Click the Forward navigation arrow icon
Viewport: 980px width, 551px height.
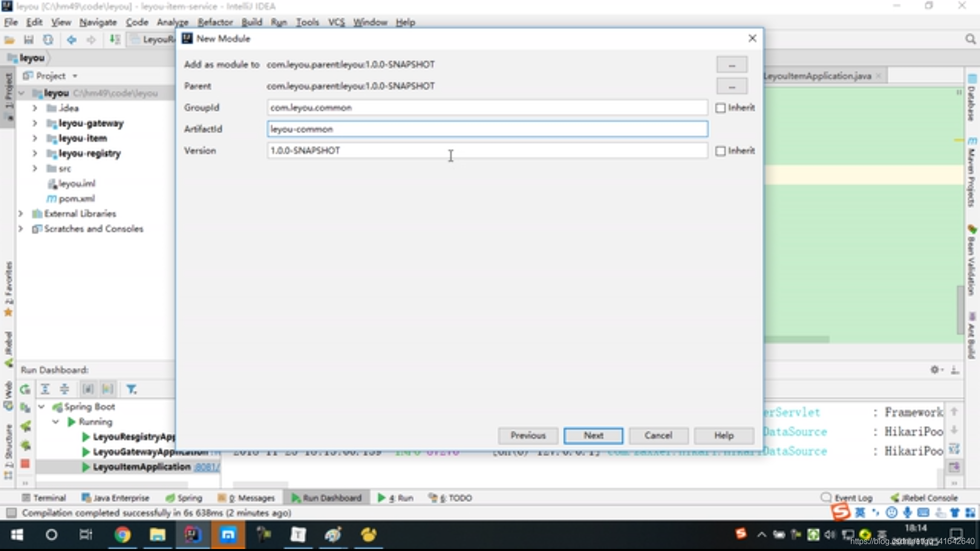coord(91,40)
